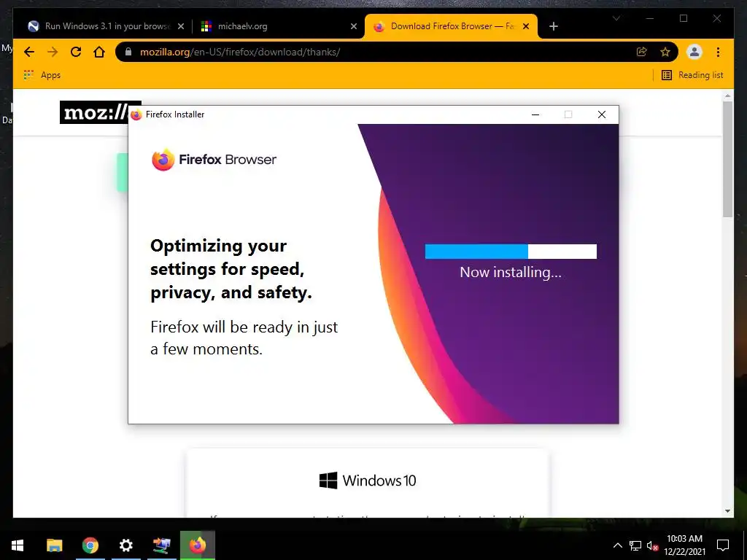Click Chrome's forward arrow button

(53, 52)
